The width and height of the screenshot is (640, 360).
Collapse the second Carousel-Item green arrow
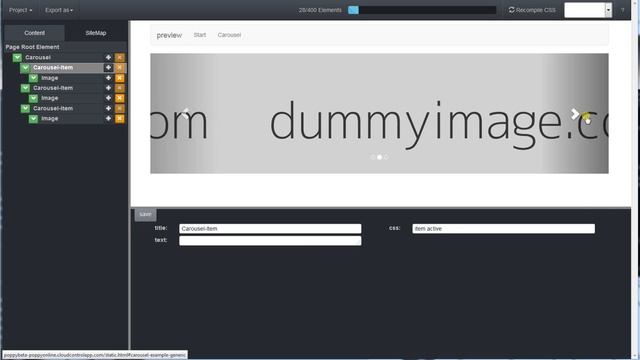coord(25,88)
